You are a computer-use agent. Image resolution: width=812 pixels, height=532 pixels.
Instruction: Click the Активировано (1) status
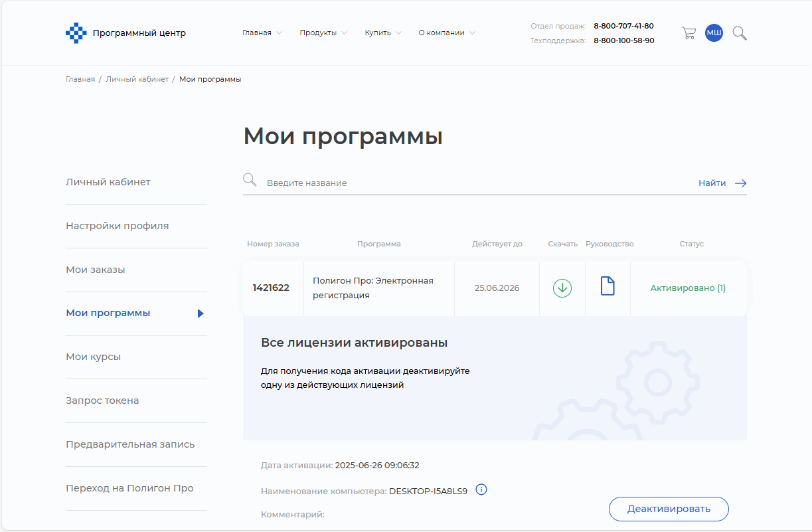pyautogui.click(x=688, y=288)
